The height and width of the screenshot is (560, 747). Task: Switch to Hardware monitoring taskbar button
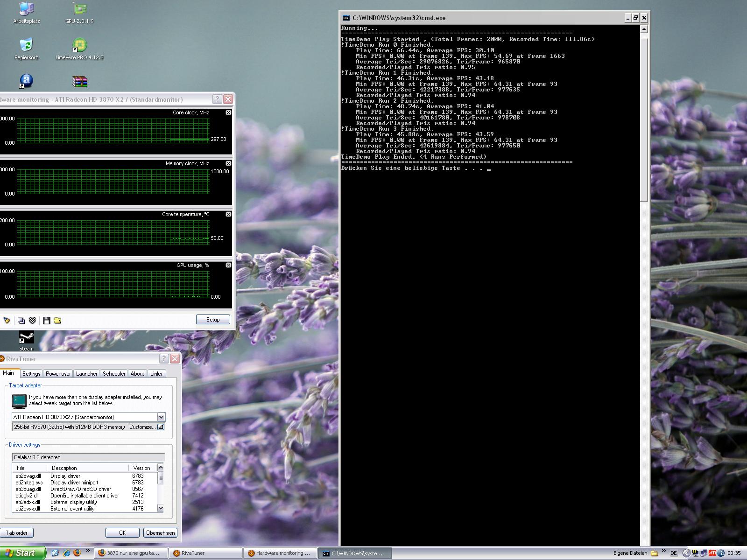[x=281, y=553]
